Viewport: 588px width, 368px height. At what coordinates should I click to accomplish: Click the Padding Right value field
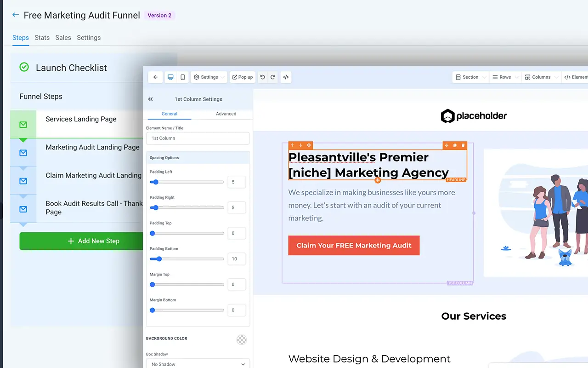(237, 207)
